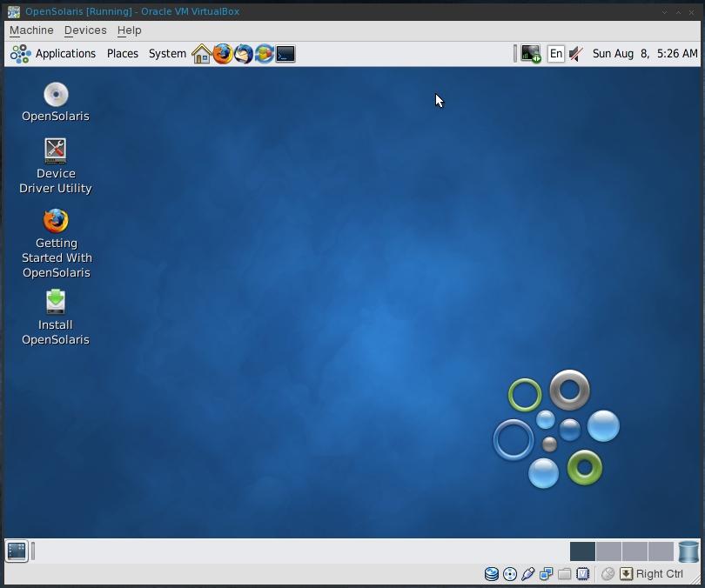This screenshot has width=705, height=588.
Task: Open the clock showing Sun Aug 8
Action: coord(645,54)
